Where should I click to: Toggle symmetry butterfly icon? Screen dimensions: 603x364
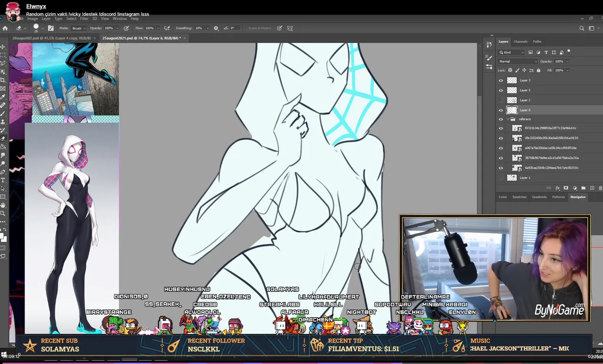click(x=290, y=28)
